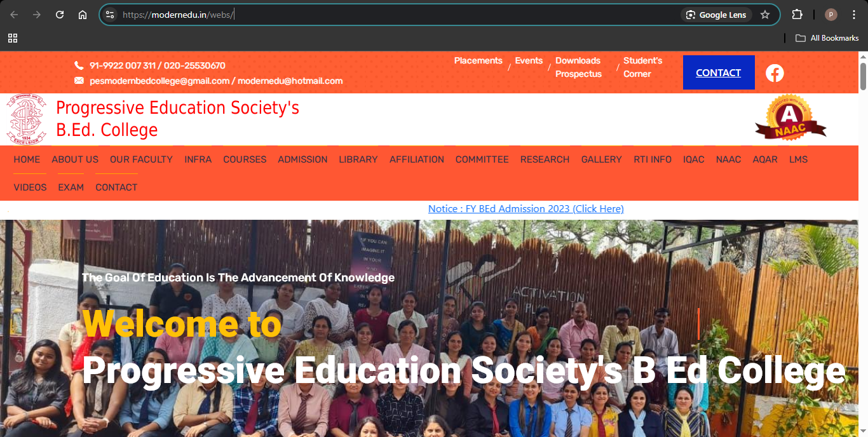
Task: Click the blue CONTACT button
Action: coord(719,72)
